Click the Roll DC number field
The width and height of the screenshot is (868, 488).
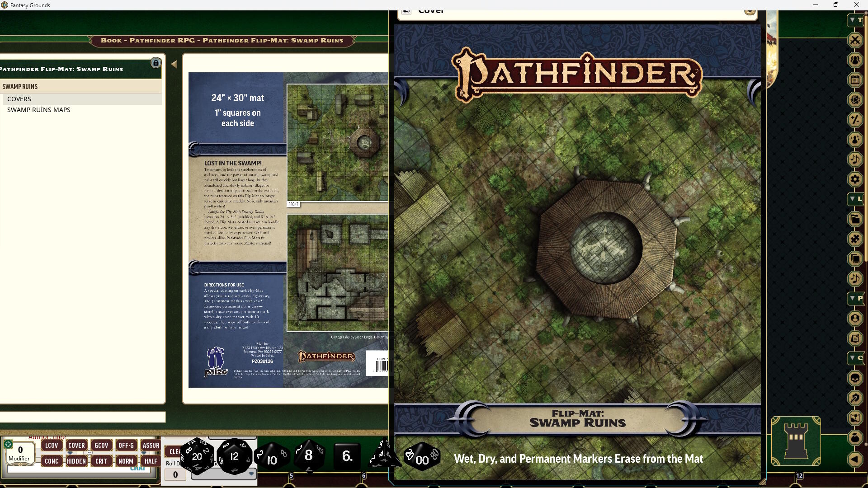pos(175,474)
